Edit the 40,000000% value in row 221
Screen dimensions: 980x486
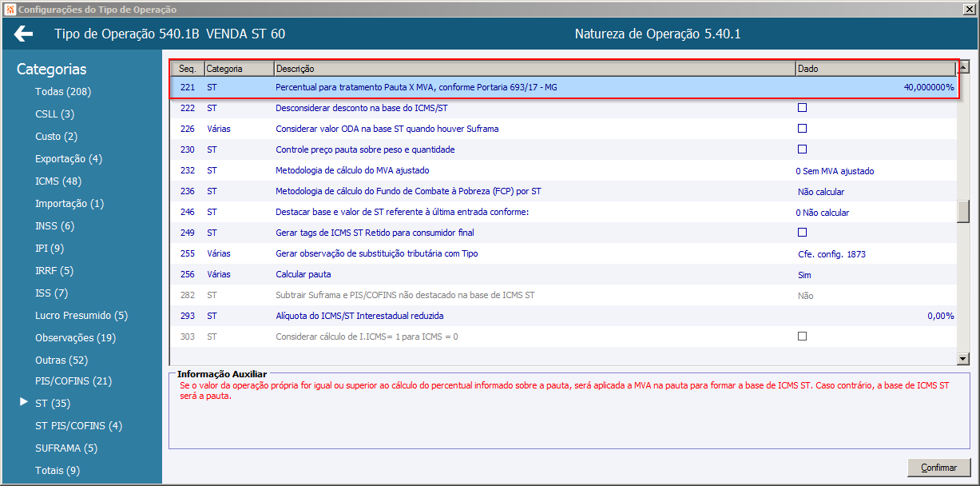(928, 87)
